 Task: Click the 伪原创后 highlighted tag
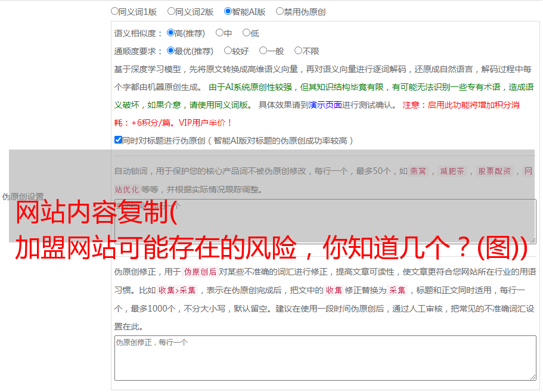(x=200, y=272)
